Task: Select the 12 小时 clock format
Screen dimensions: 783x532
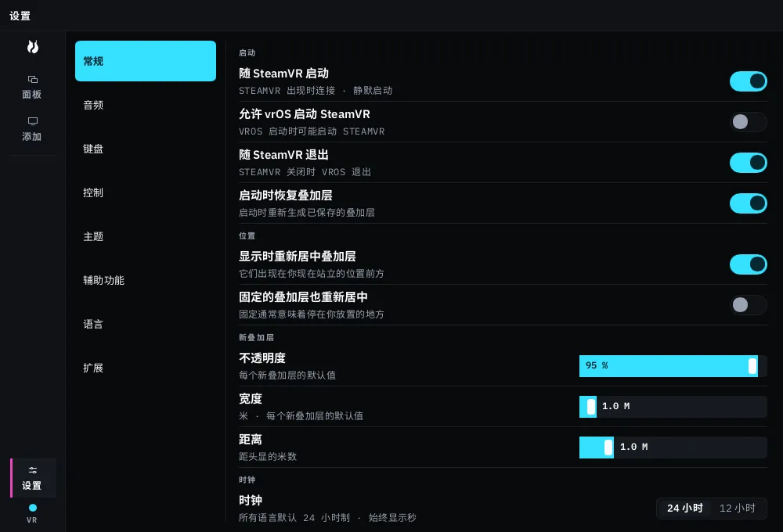Action: (738, 508)
